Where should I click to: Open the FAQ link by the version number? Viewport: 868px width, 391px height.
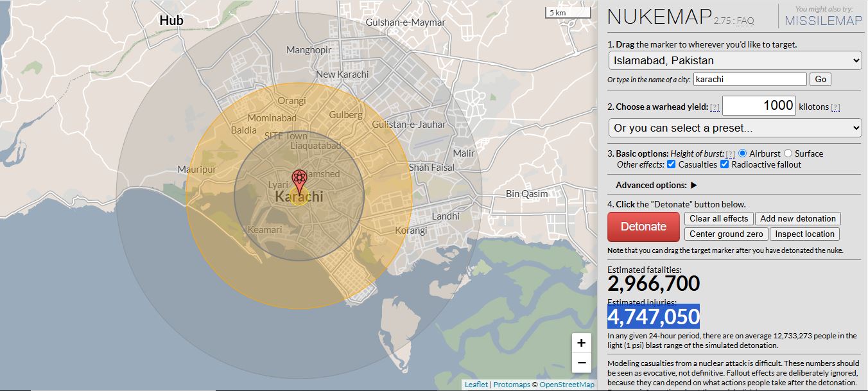pos(745,21)
